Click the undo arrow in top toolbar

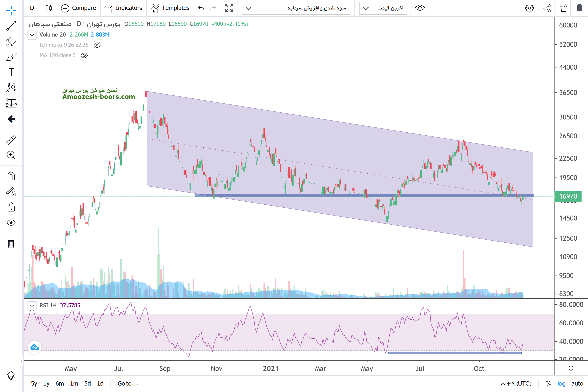point(201,8)
